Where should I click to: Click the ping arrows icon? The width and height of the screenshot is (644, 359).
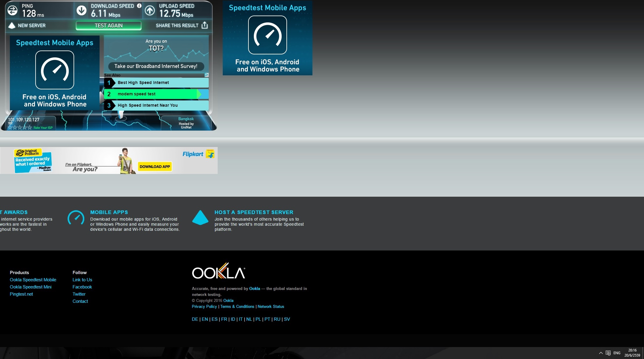[12, 10]
